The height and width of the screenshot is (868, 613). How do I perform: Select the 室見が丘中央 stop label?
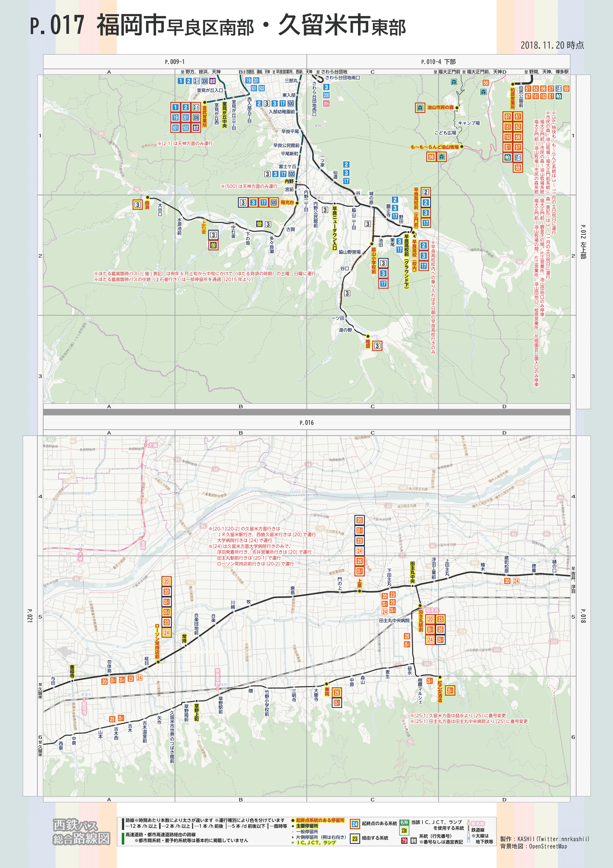point(225,115)
